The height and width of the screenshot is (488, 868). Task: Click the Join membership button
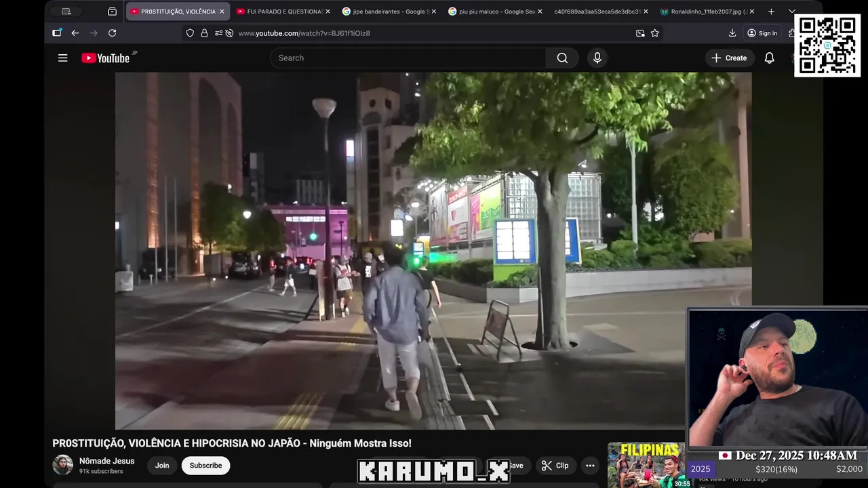pyautogui.click(x=162, y=466)
